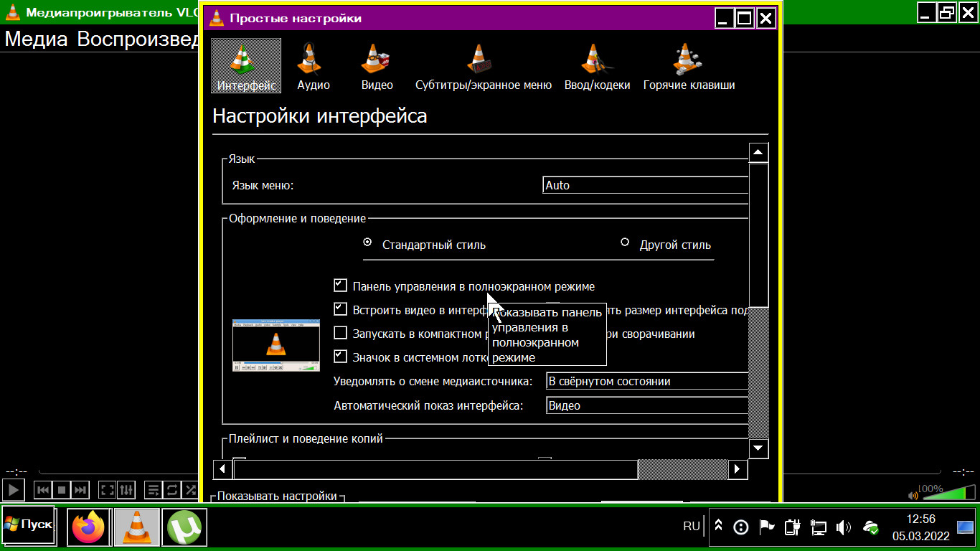Click the Start 'Пуск' button
980x551 pixels.
point(29,524)
